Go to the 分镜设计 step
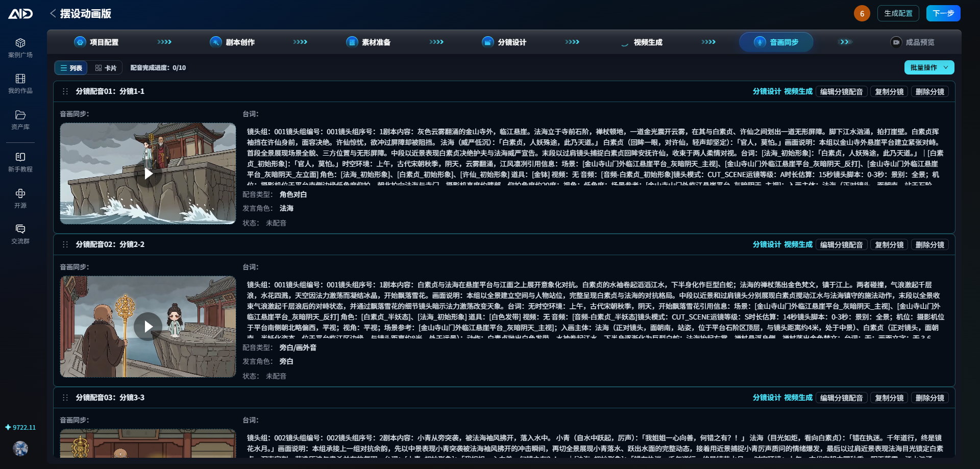This screenshot has height=469, width=980. [x=504, y=42]
